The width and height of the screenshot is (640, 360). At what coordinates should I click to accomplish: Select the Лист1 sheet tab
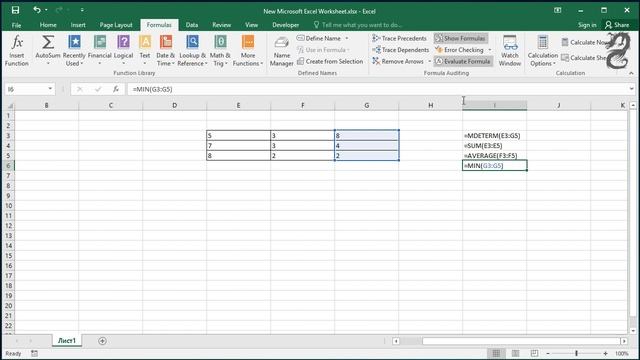click(x=67, y=340)
